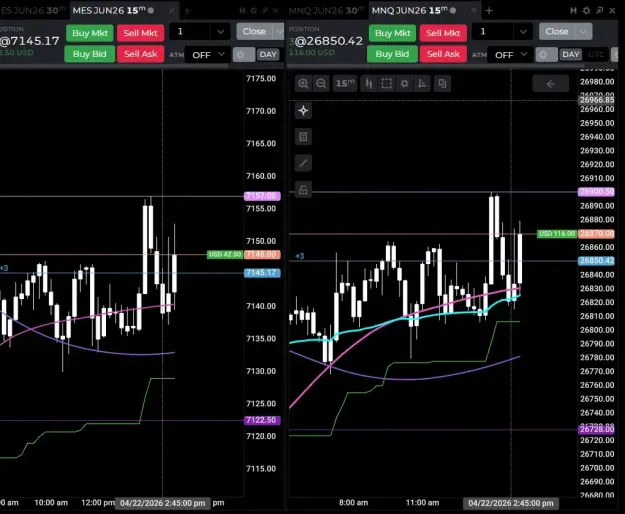The width and height of the screenshot is (625, 514).
Task: Add a new tab in the MNQ panel
Action: pos(489,11)
